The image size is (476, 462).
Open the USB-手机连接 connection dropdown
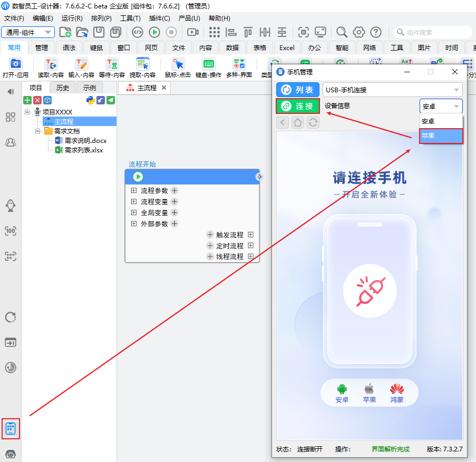tap(392, 90)
